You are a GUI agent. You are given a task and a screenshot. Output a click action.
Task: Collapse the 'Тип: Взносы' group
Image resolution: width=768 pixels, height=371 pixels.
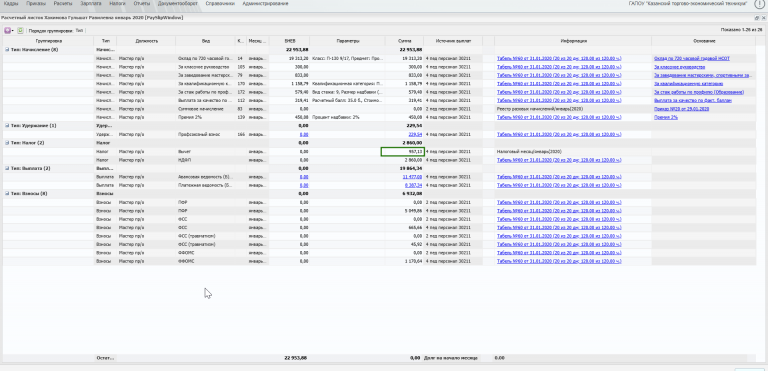pos(7,194)
